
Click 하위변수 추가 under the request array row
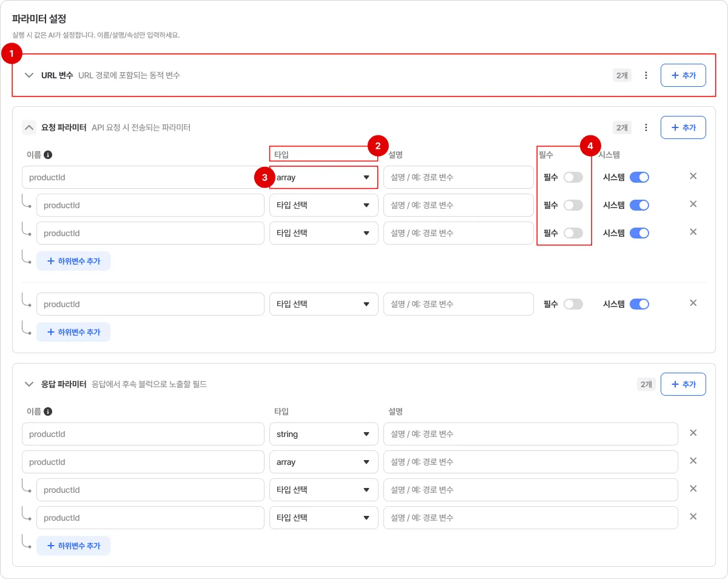pyautogui.click(x=73, y=261)
